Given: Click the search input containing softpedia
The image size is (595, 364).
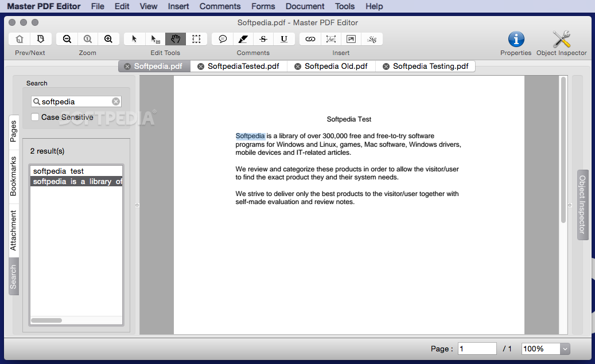Looking at the screenshot, I should pyautogui.click(x=76, y=101).
